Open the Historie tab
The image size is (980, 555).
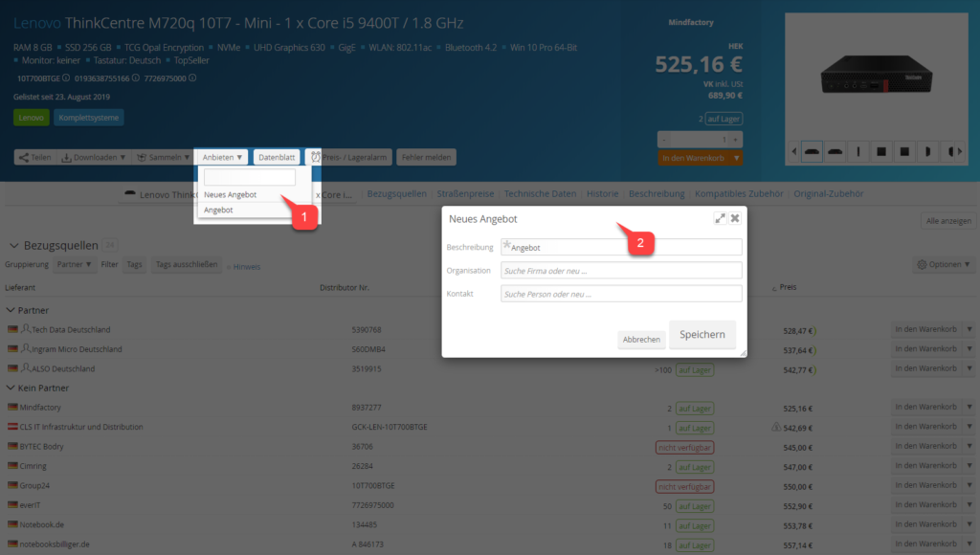pyautogui.click(x=603, y=193)
